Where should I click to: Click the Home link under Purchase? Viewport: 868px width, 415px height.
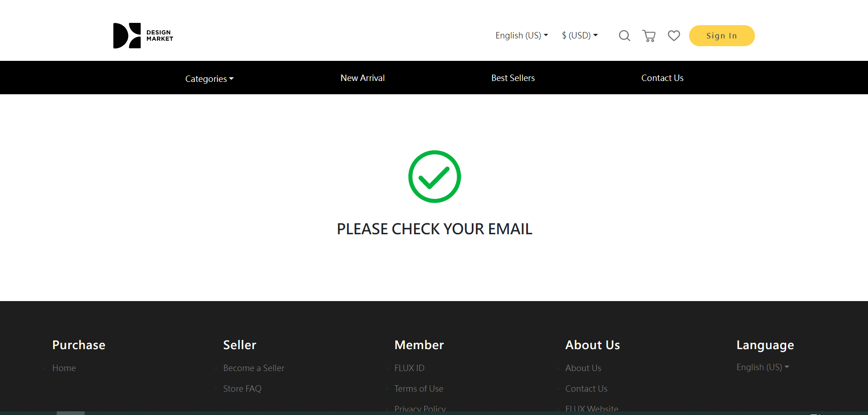[64, 368]
